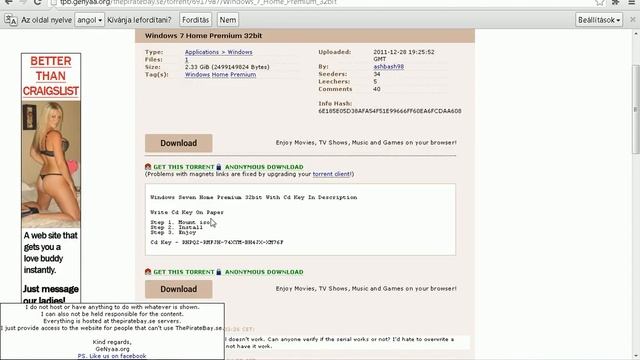Screen dimensions: 640x360
Task: Click the uploaded date 2011-12-28 text
Action: pyautogui.click(x=404, y=55)
